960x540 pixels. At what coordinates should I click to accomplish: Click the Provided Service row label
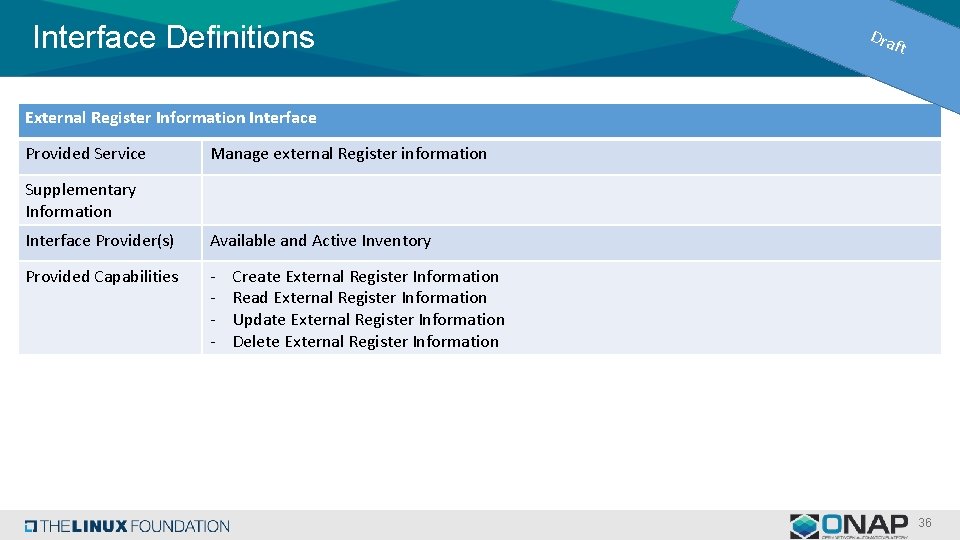tap(86, 154)
